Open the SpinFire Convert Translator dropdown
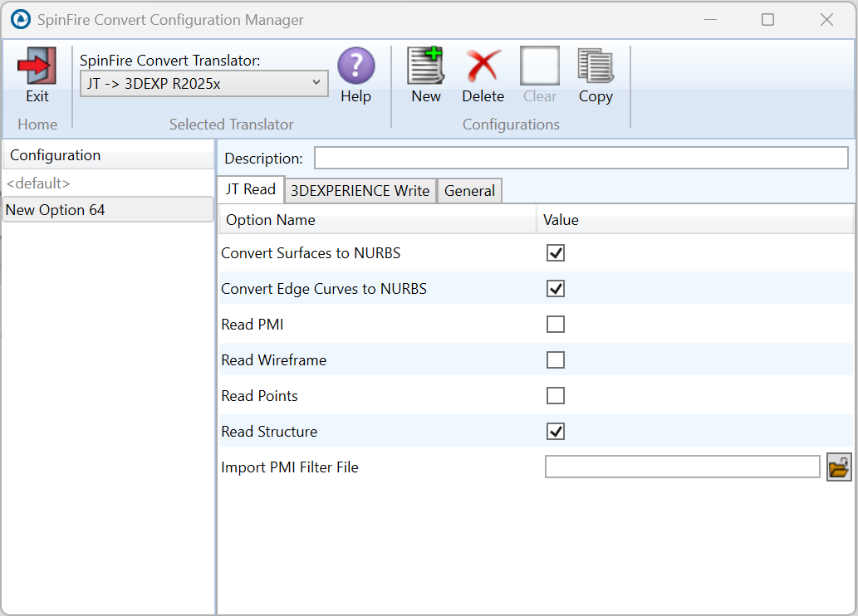Viewport: 858px width, 616px height. point(203,84)
